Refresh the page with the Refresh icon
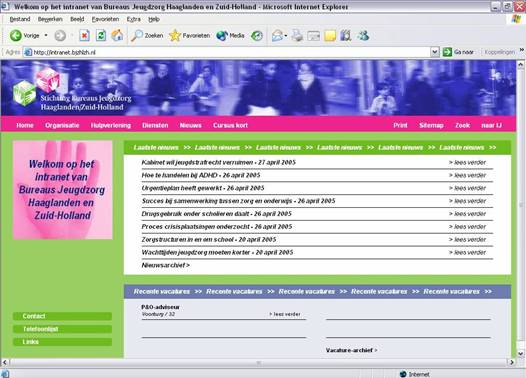The width and height of the screenshot is (526, 378). [x=101, y=36]
